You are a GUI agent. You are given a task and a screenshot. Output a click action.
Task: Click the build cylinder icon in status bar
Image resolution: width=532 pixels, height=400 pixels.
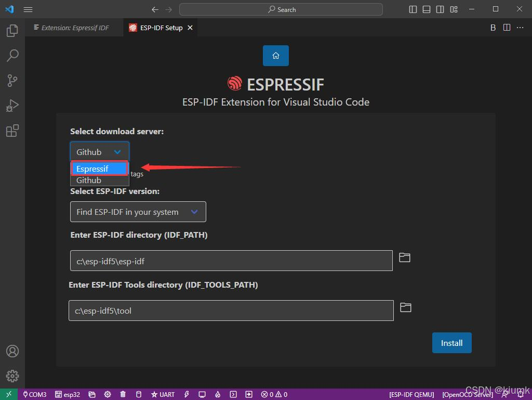(x=138, y=394)
